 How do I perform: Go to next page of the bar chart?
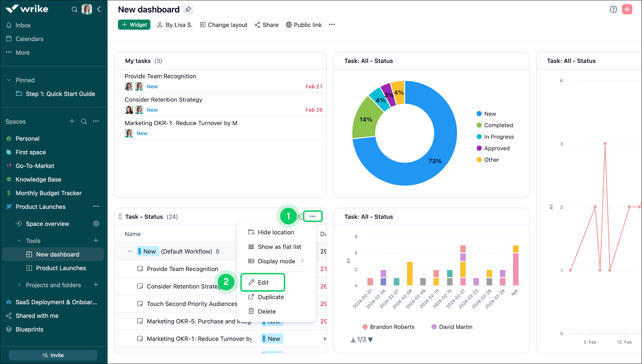(371, 340)
